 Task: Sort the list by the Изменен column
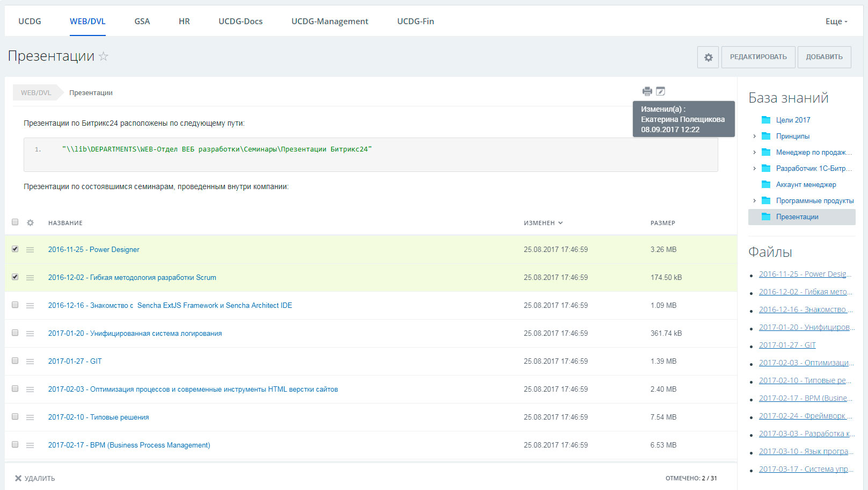pos(543,223)
